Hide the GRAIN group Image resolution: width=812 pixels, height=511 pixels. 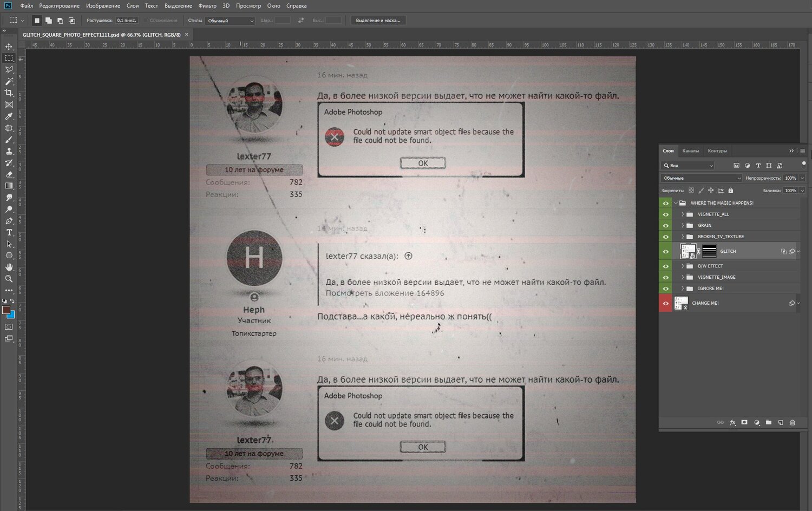pos(666,226)
